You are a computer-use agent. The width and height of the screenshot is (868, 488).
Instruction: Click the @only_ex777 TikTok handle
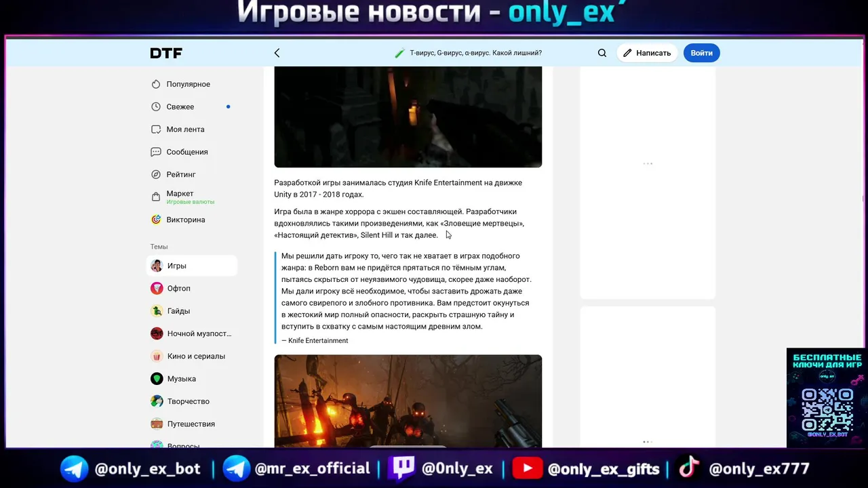pyautogui.click(x=759, y=469)
